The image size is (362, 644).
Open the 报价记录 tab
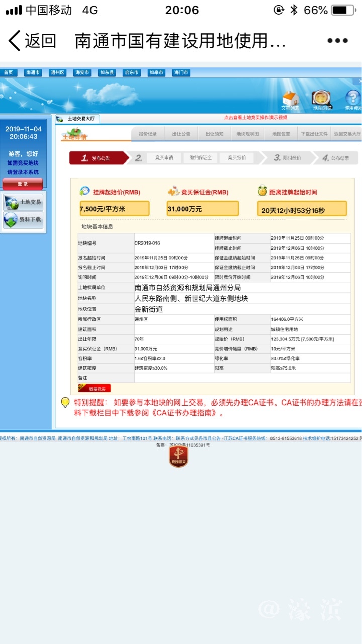click(x=148, y=134)
